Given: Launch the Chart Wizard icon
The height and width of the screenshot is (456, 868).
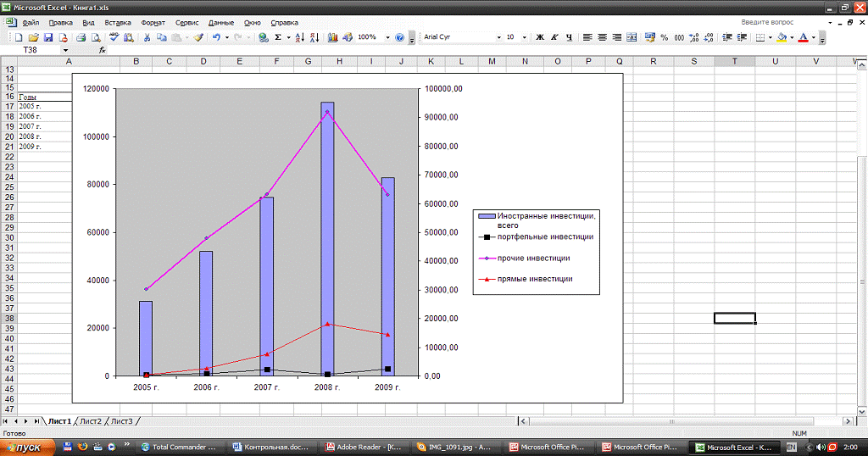Looking at the screenshot, I should point(332,38).
